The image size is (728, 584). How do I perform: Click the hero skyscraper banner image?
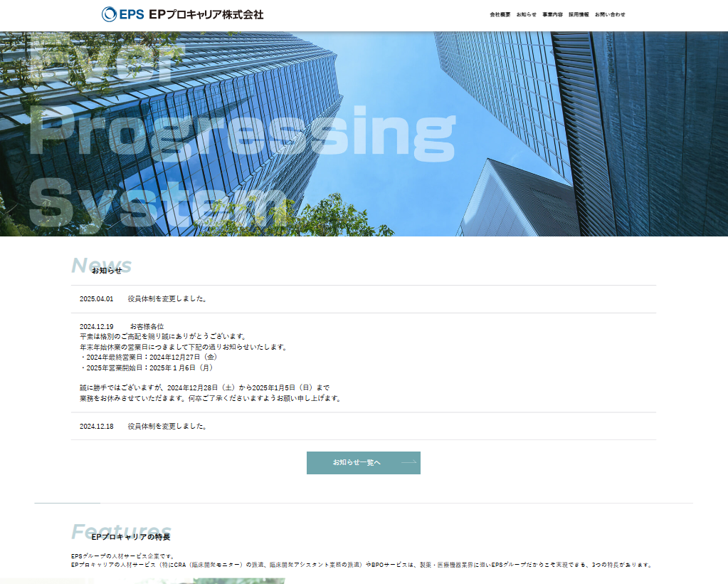(364, 133)
